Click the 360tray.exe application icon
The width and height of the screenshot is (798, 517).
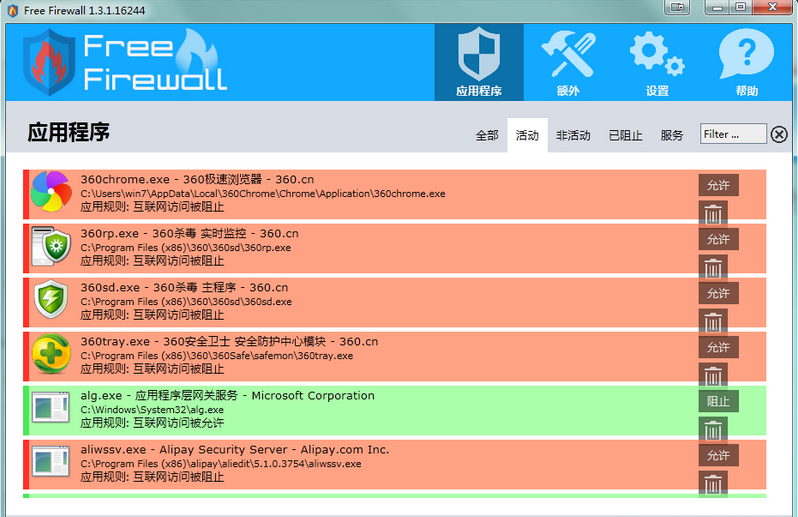click(50, 354)
